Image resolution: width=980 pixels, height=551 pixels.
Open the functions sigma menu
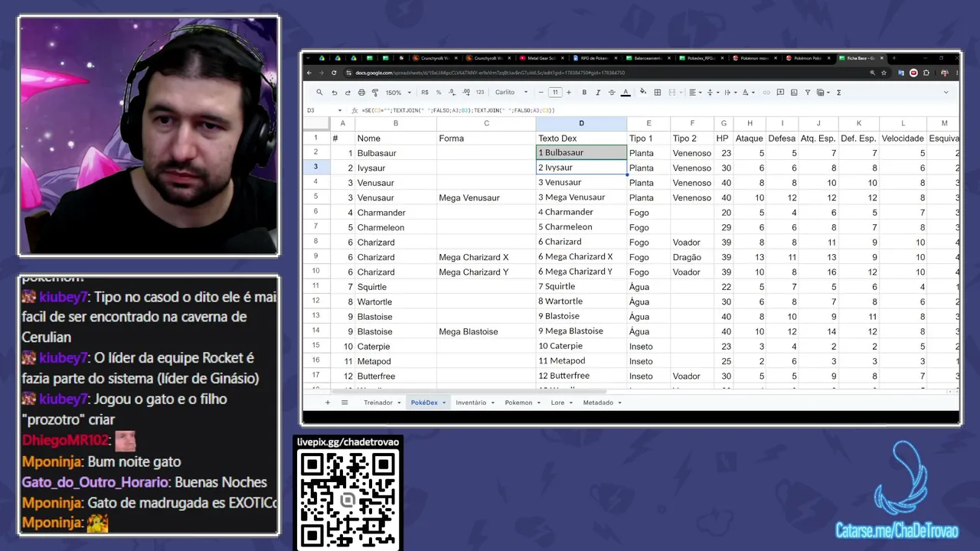[838, 93]
